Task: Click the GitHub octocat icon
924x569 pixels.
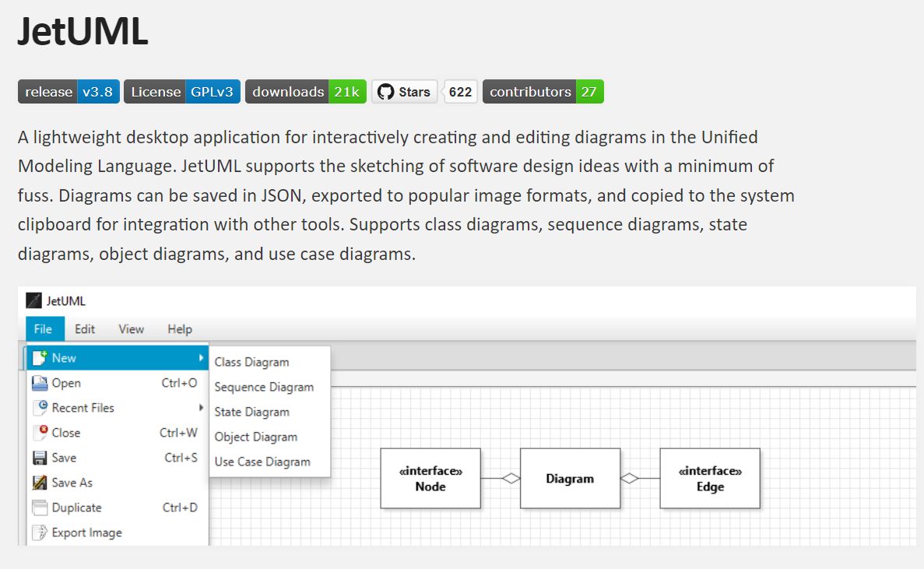Action: 385,92
